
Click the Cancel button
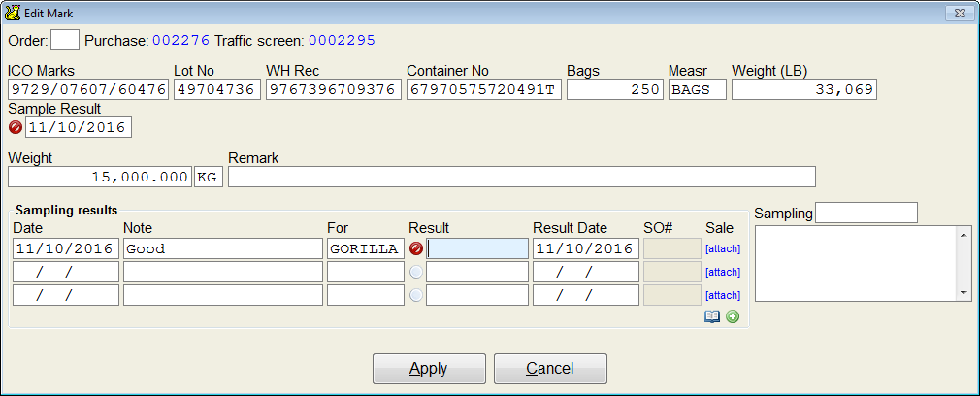[550, 369]
